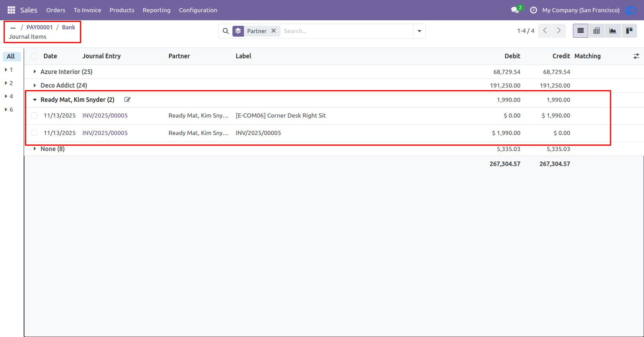Click the Partner group layers icon
This screenshot has height=337, width=644.
tap(238, 31)
